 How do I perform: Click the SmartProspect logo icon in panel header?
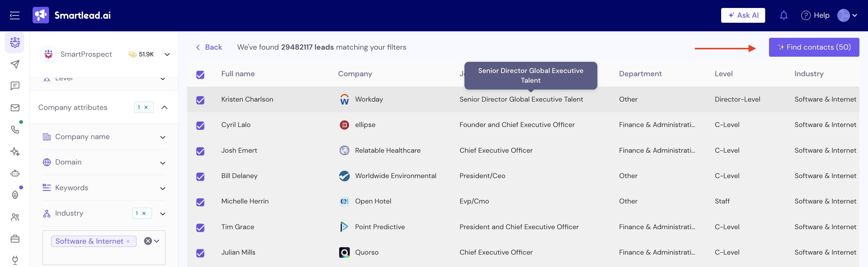click(48, 54)
